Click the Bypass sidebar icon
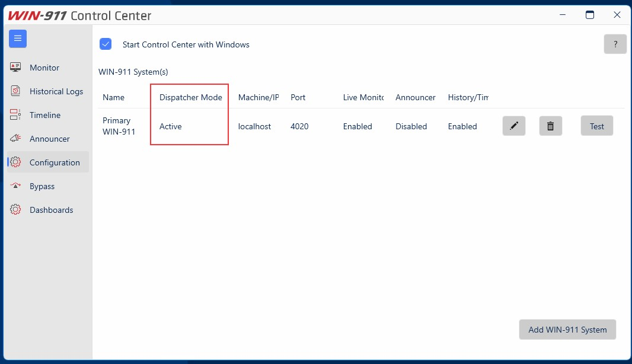Image resolution: width=632 pixels, height=364 pixels. tap(15, 186)
